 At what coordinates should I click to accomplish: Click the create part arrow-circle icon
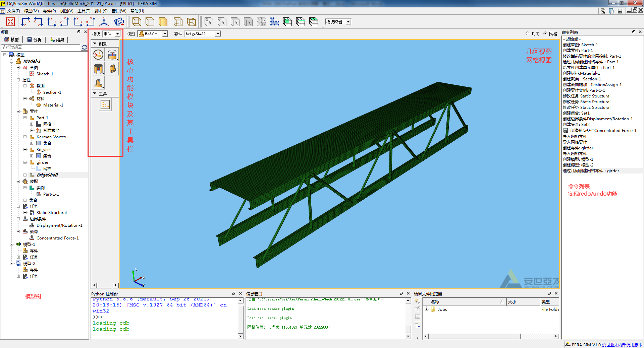[98, 55]
